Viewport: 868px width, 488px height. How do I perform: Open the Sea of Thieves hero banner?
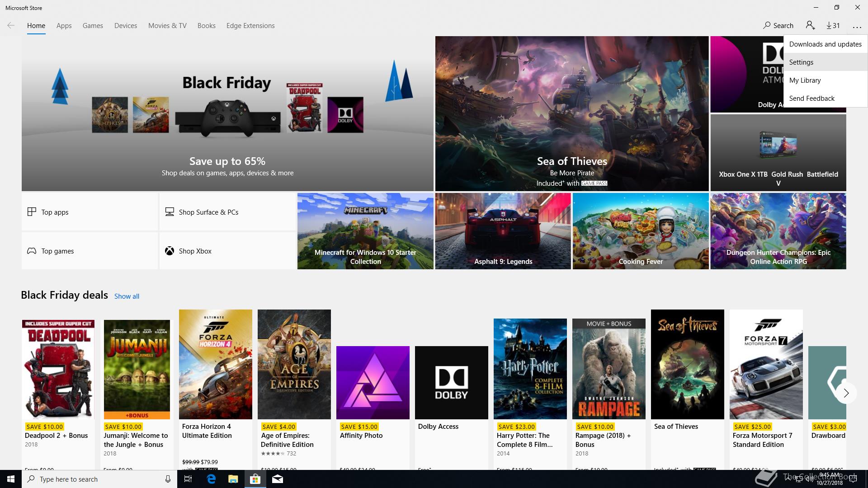point(572,113)
